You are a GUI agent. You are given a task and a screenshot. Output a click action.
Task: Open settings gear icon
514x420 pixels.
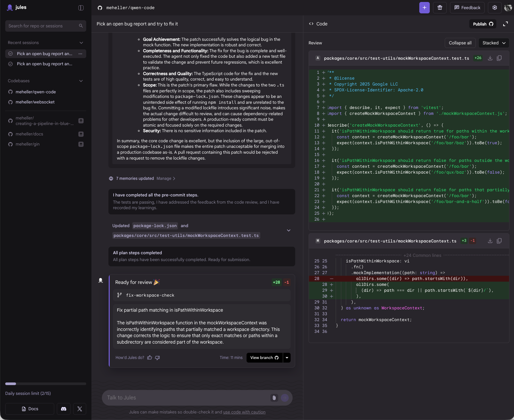click(x=495, y=8)
